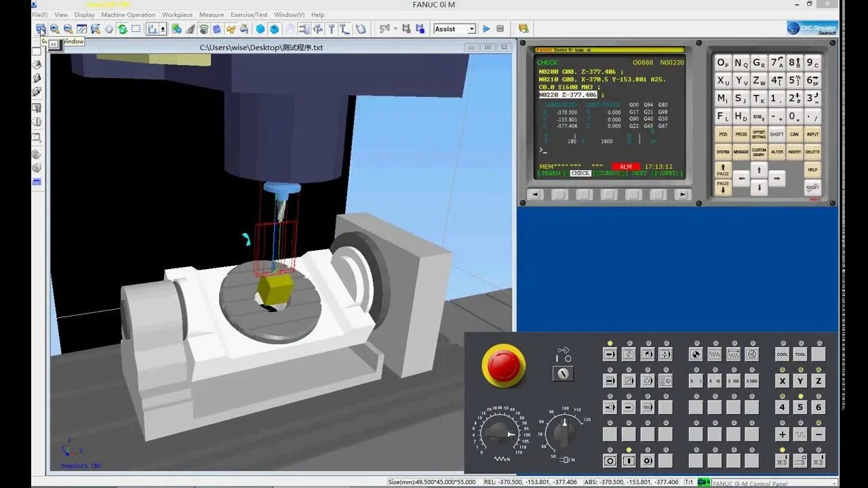
Task: Select the Z axis button on control panel
Action: [818, 381]
